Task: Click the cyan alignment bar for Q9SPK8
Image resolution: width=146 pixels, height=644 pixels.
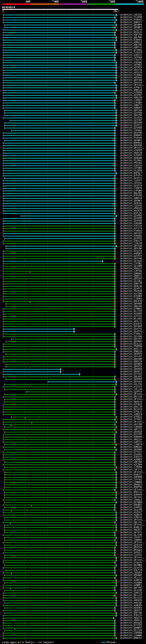Action: pyautogui.click(x=32, y=369)
